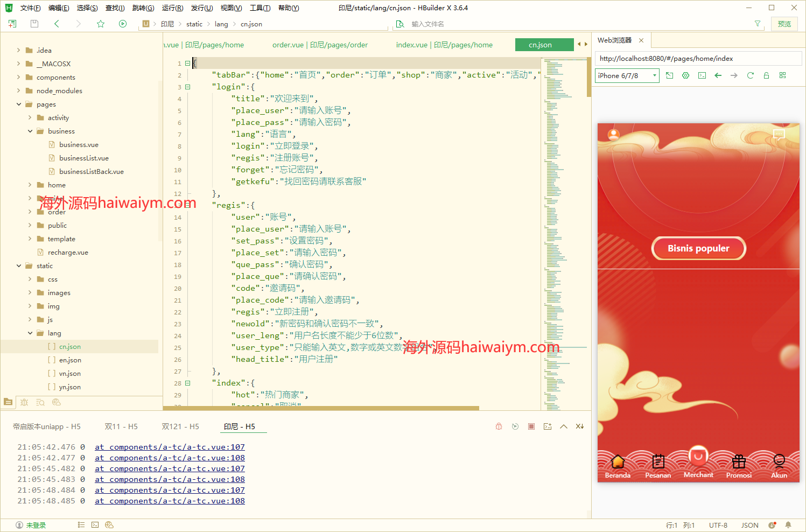
Task: Click the Run play icon in top toolbar
Action: coord(123,24)
